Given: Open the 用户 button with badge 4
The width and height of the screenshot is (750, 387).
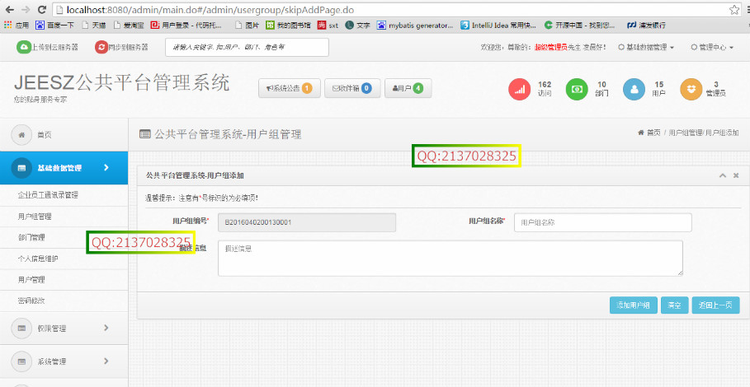Looking at the screenshot, I should (408, 88).
